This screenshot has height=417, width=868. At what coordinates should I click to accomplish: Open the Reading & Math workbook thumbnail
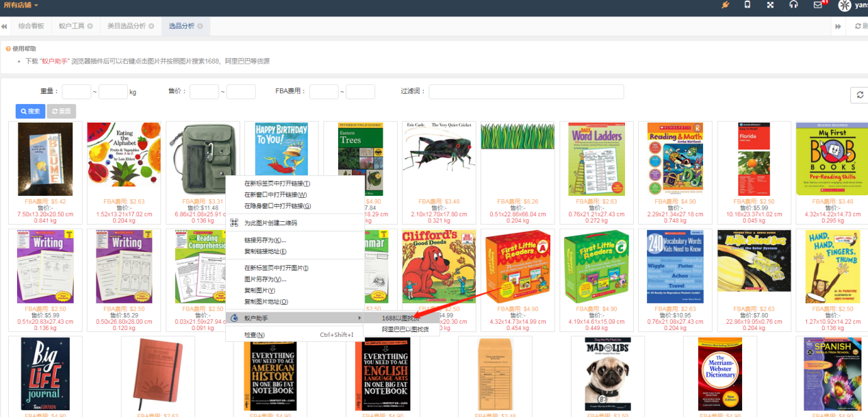point(675,159)
